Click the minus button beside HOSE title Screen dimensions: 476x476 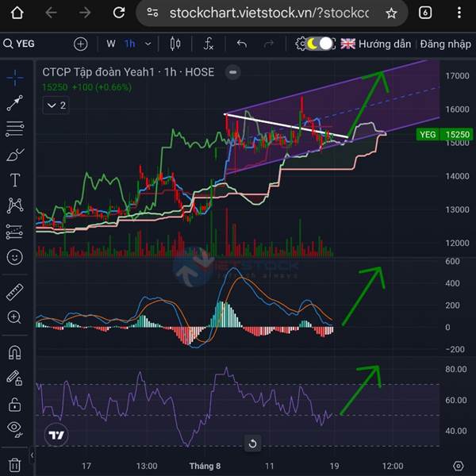(232, 72)
